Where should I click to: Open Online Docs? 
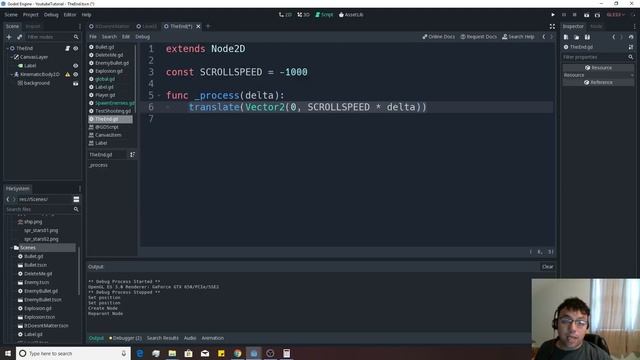[438, 37]
